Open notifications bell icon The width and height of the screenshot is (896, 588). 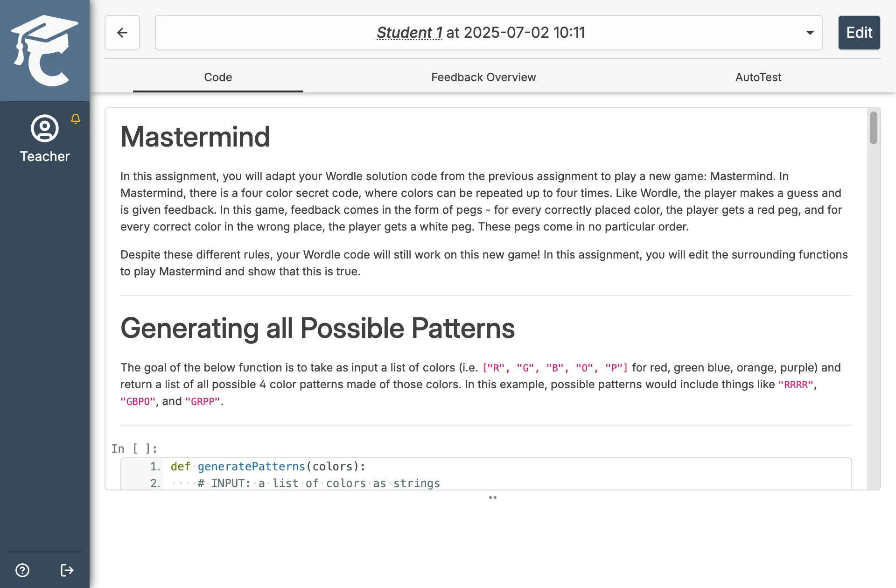click(x=76, y=119)
